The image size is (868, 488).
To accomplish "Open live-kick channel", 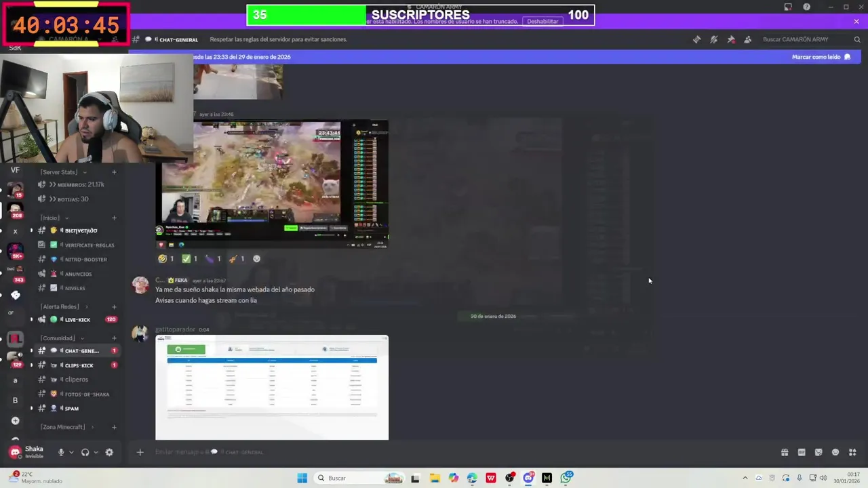I will click(78, 319).
